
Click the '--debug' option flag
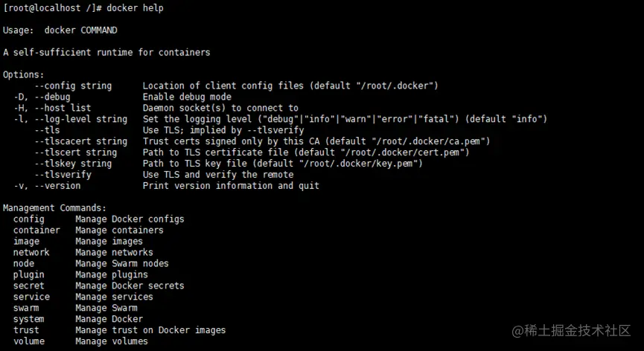[52, 97]
